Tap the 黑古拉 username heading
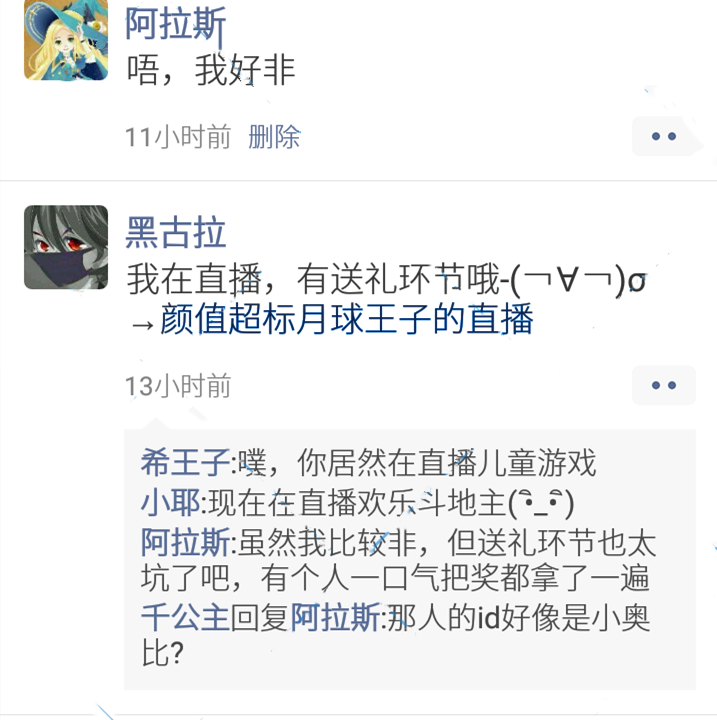717x720 pixels. [175, 232]
